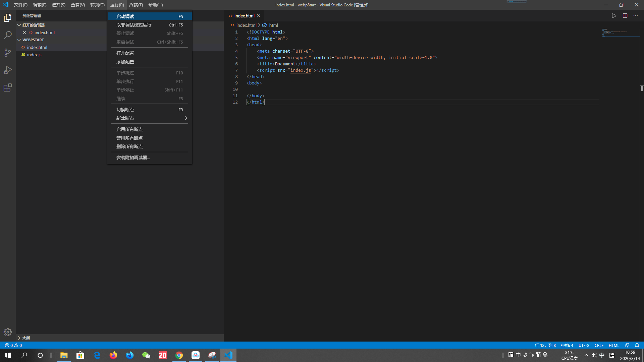Click the Manage gear icon

[x=8, y=332]
